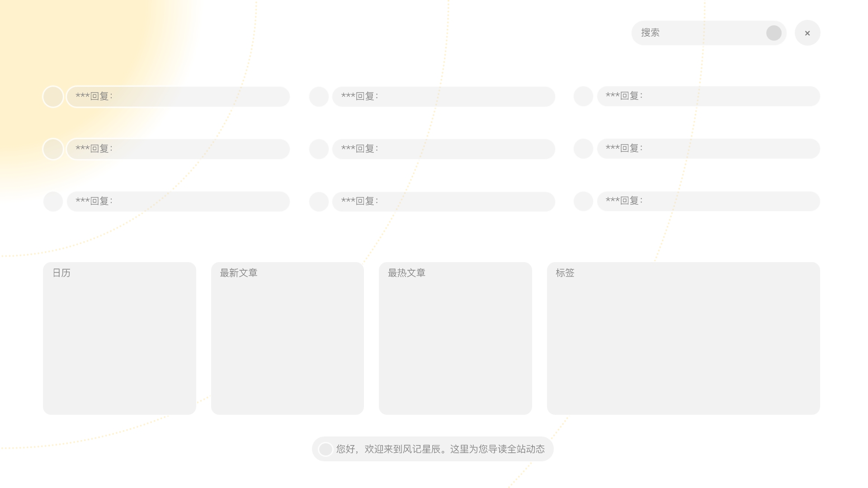Open the second-row right ***回复 comment bar
Viewport: 868px width, 488px height.
point(708,149)
